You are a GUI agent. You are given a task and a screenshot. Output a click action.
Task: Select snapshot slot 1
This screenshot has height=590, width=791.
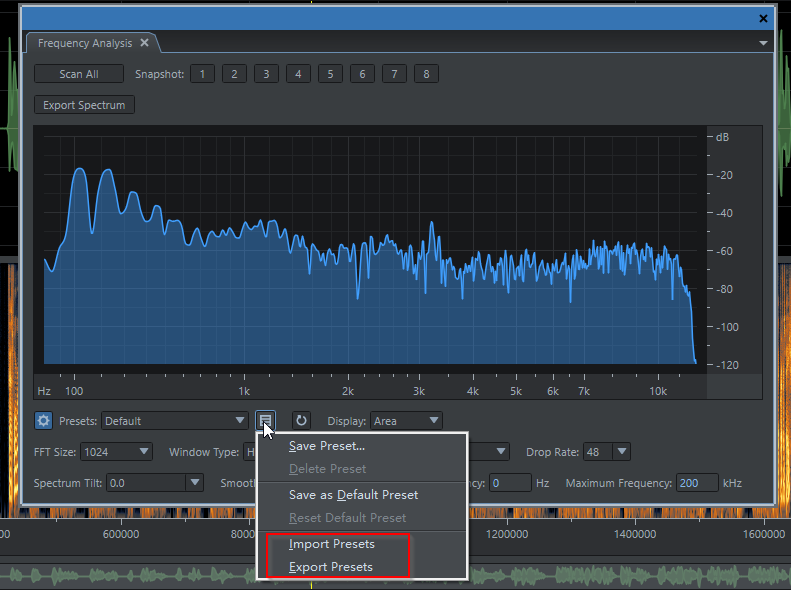coord(202,74)
